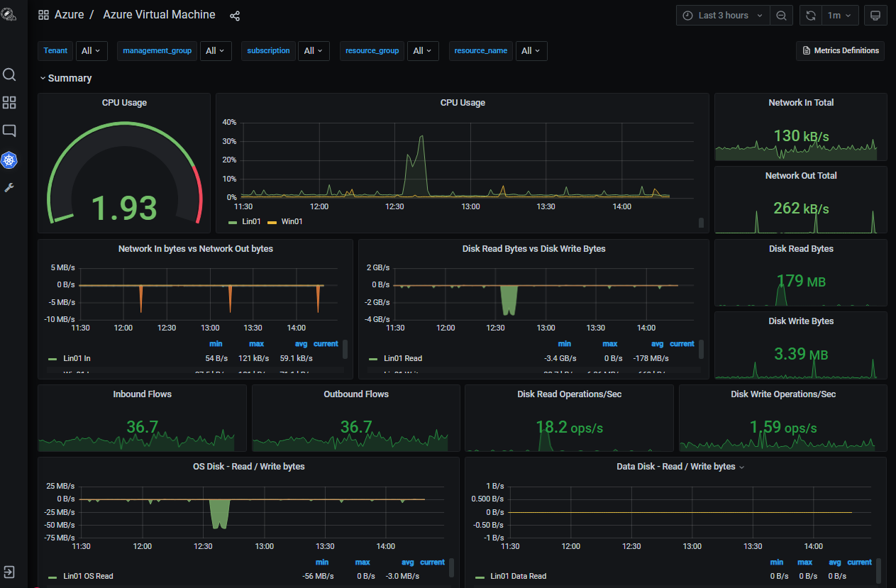This screenshot has height=588, width=896.
Task: Open the management_group All dropdown
Action: point(215,51)
